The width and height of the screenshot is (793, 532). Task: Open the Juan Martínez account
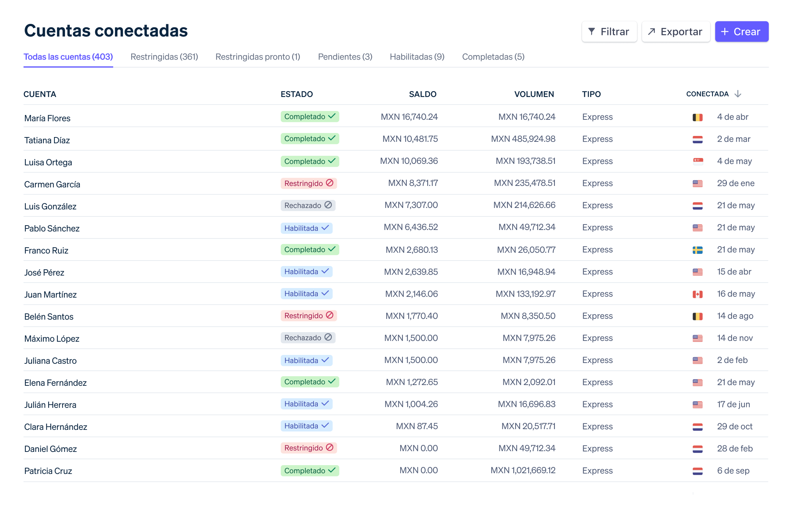pos(50,294)
